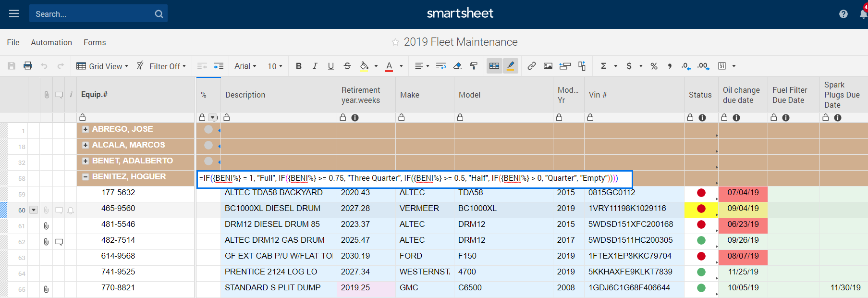Open the notifications bell
868x298 pixels.
[x=863, y=13]
